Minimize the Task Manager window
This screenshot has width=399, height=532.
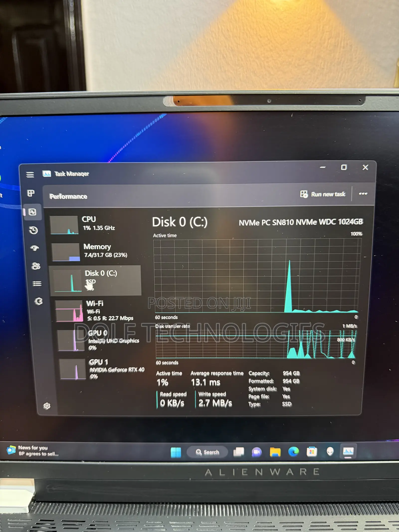323,167
